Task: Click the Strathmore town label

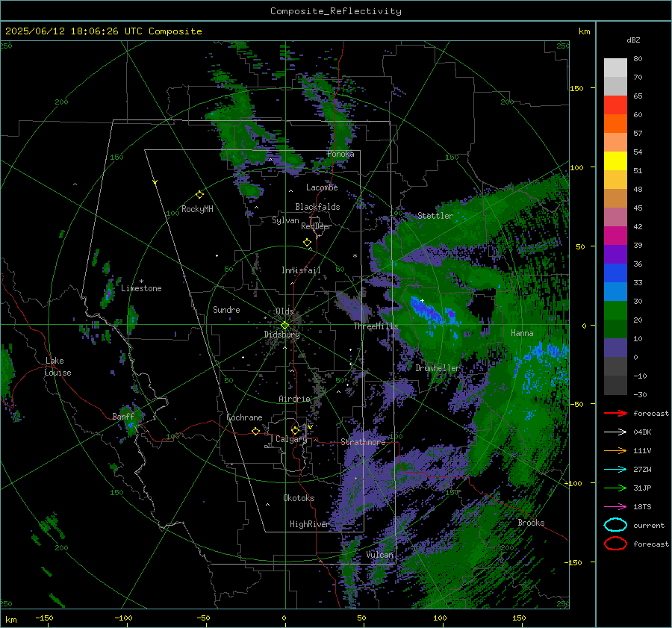Action: [364, 442]
